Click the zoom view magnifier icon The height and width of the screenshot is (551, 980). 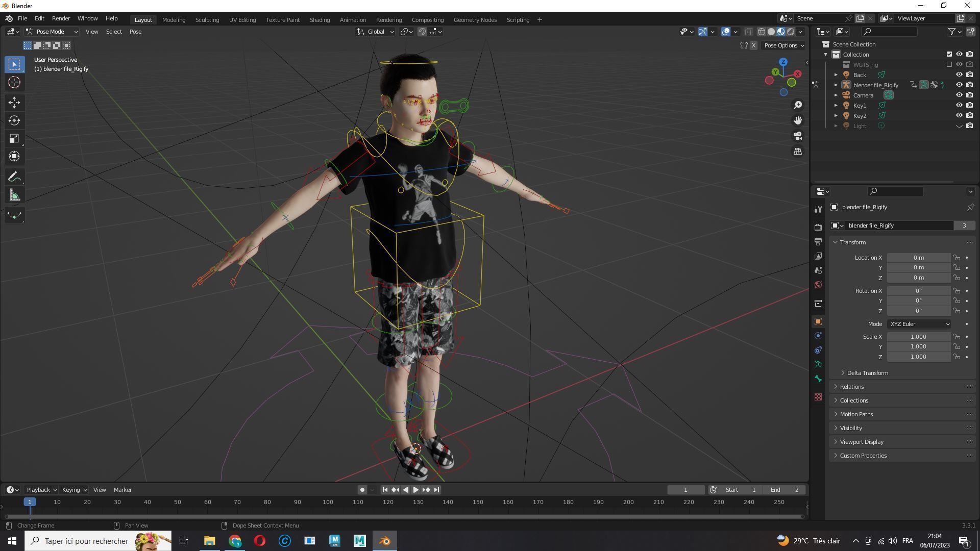click(798, 105)
